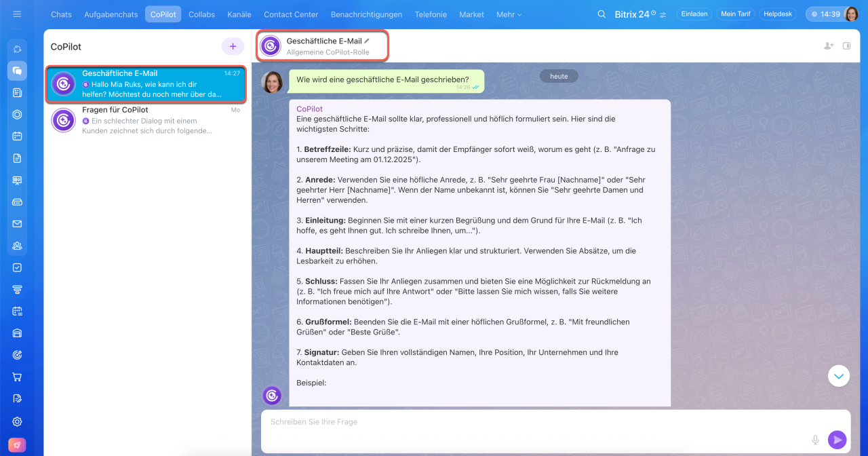The width and height of the screenshot is (868, 456).
Task: Select the CoPilot tab
Action: click(x=163, y=14)
